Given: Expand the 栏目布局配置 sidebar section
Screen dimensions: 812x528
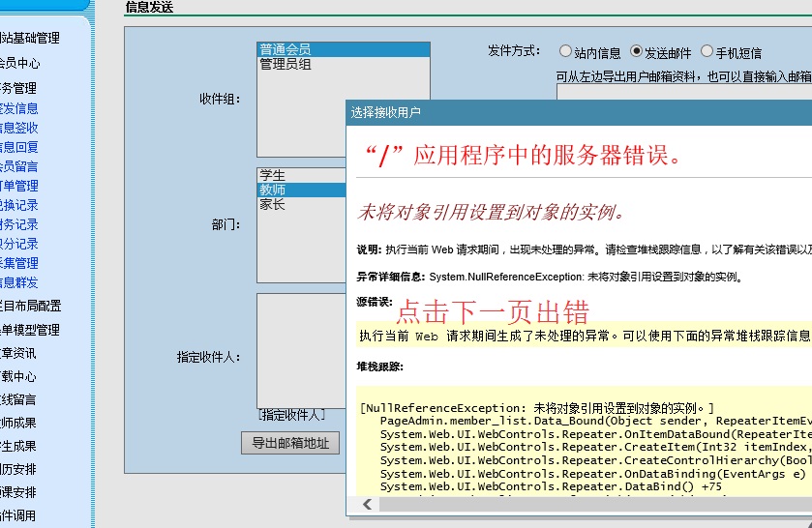Looking at the screenshot, I should [29, 306].
